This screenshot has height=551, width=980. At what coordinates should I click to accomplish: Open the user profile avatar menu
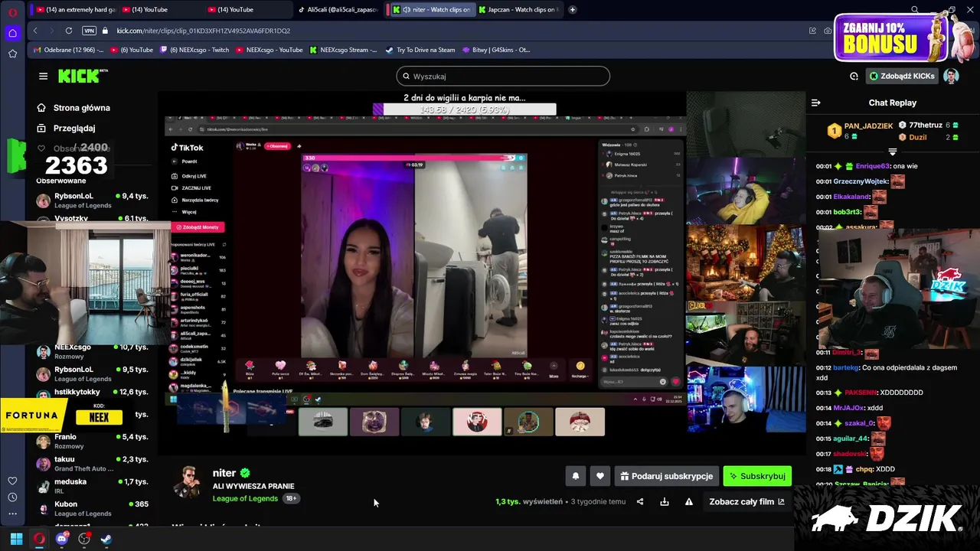click(951, 76)
